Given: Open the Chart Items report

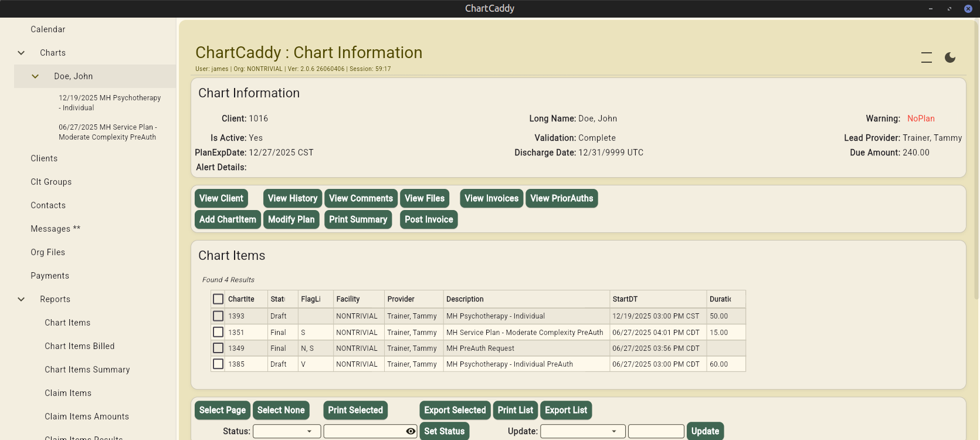Looking at the screenshot, I should pyautogui.click(x=67, y=323).
